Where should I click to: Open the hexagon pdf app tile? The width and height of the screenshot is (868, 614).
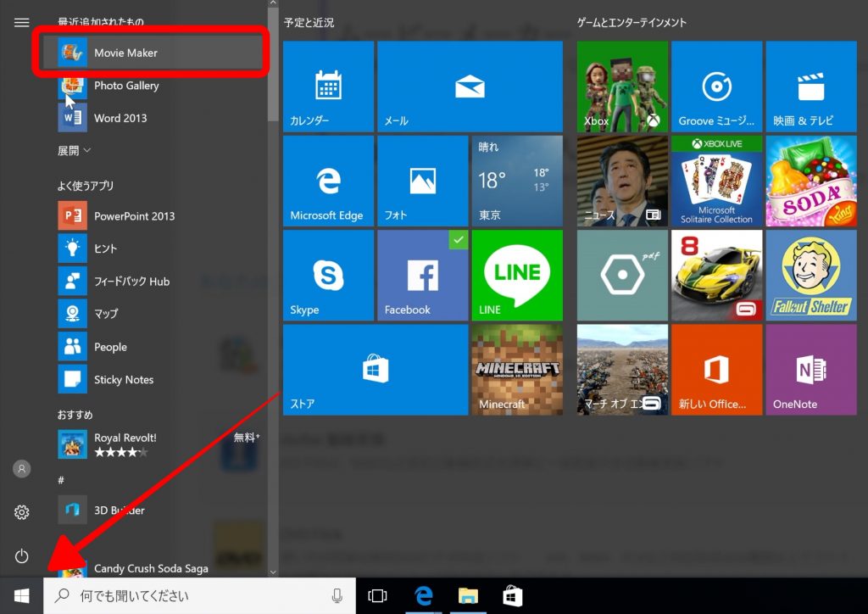(622, 275)
